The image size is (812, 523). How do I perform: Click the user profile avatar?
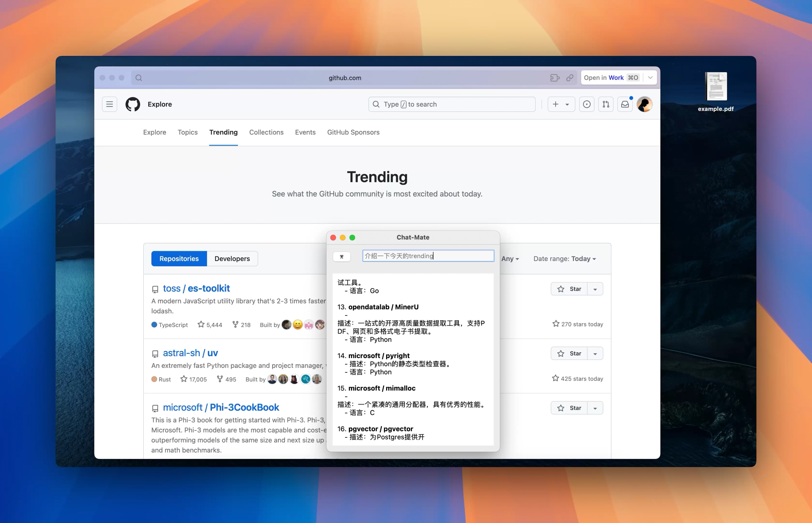644,104
